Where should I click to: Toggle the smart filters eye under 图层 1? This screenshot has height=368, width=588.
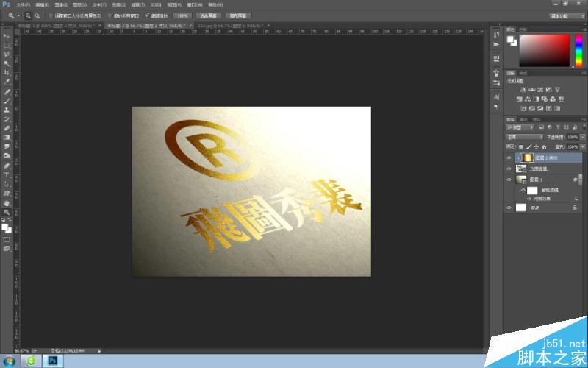tap(523, 191)
